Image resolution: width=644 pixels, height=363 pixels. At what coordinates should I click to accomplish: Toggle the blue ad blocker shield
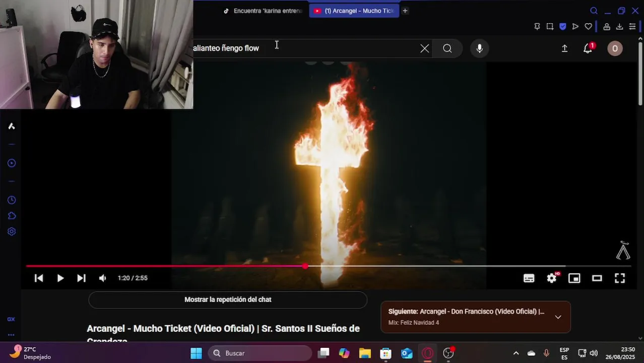(x=563, y=27)
